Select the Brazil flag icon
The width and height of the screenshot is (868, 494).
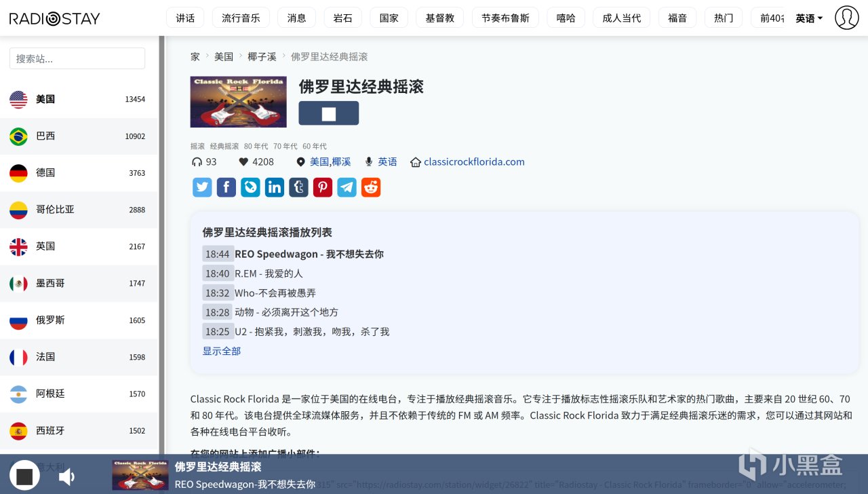point(18,136)
